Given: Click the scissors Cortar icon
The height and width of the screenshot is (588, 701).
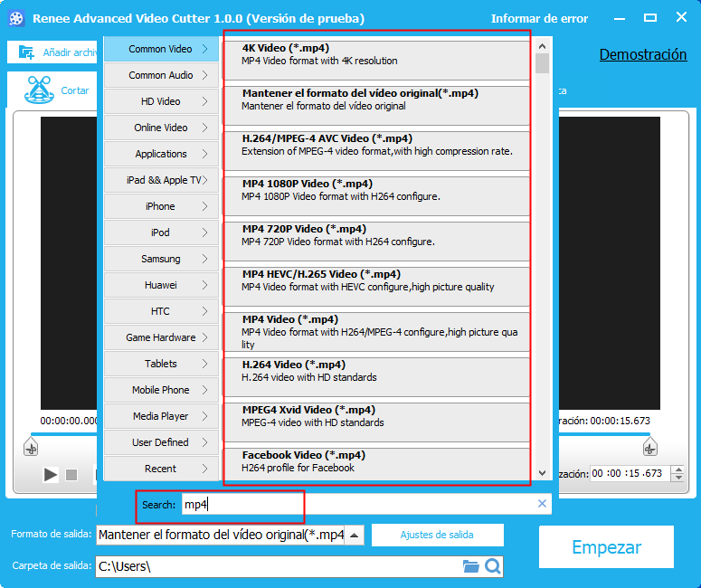Looking at the screenshot, I should 39,90.
